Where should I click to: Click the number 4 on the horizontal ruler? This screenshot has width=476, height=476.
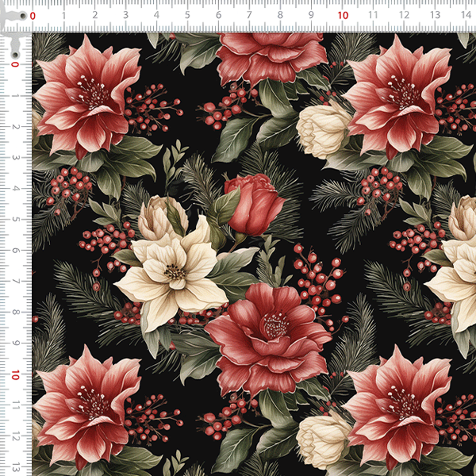click(x=156, y=15)
